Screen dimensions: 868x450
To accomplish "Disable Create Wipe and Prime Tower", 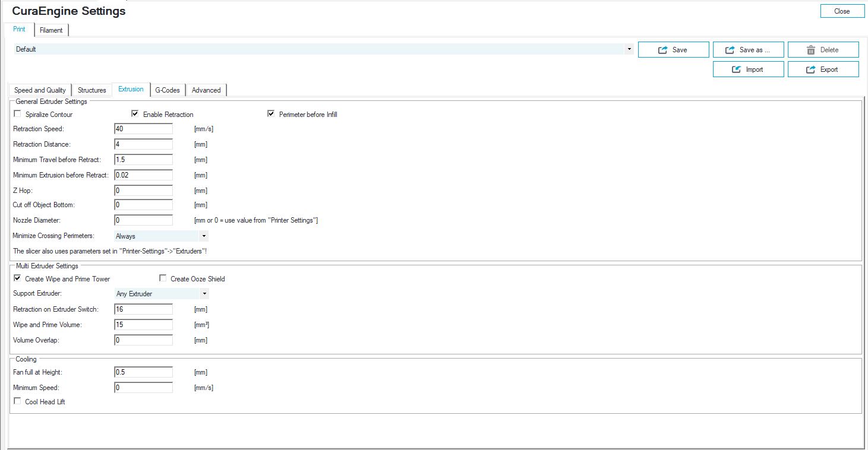I will [17, 278].
